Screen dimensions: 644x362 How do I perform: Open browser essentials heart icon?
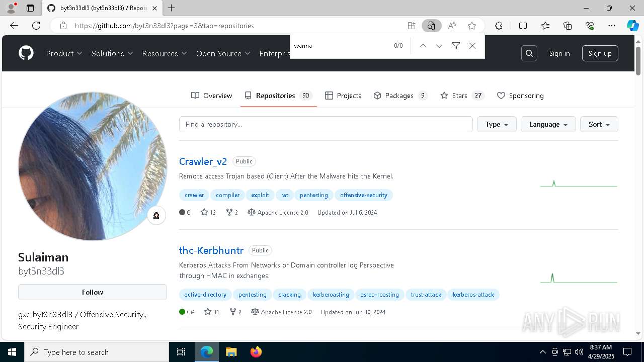point(590,26)
